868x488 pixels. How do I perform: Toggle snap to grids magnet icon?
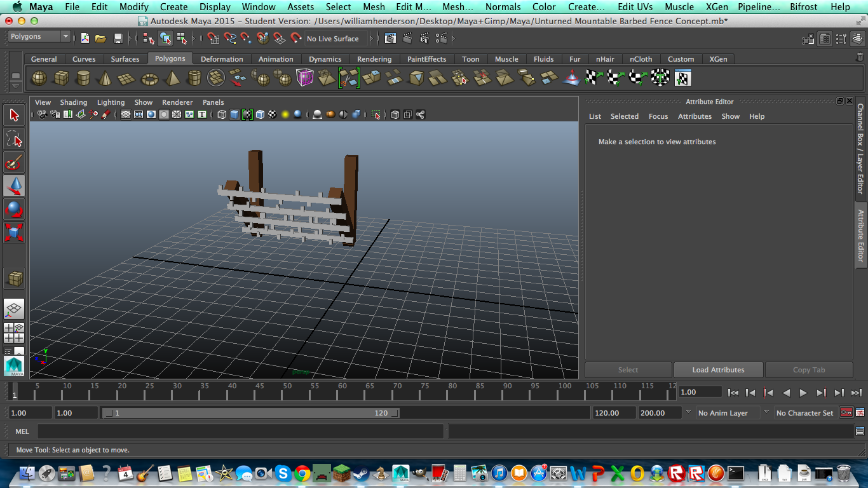pyautogui.click(x=214, y=39)
